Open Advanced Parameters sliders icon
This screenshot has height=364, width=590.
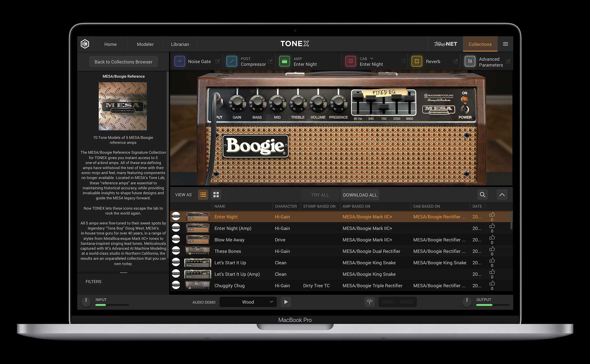click(x=470, y=61)
